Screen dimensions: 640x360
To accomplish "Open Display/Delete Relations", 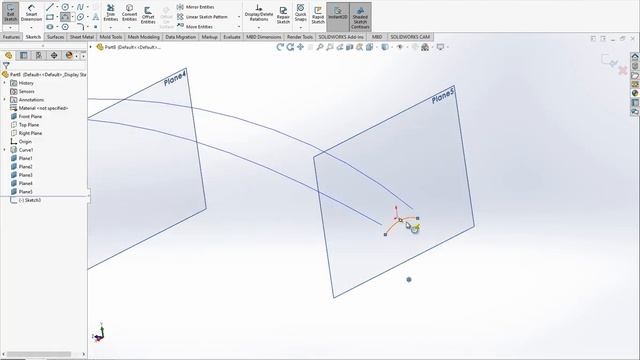I will pyautogui.click(x=259, y=13).
